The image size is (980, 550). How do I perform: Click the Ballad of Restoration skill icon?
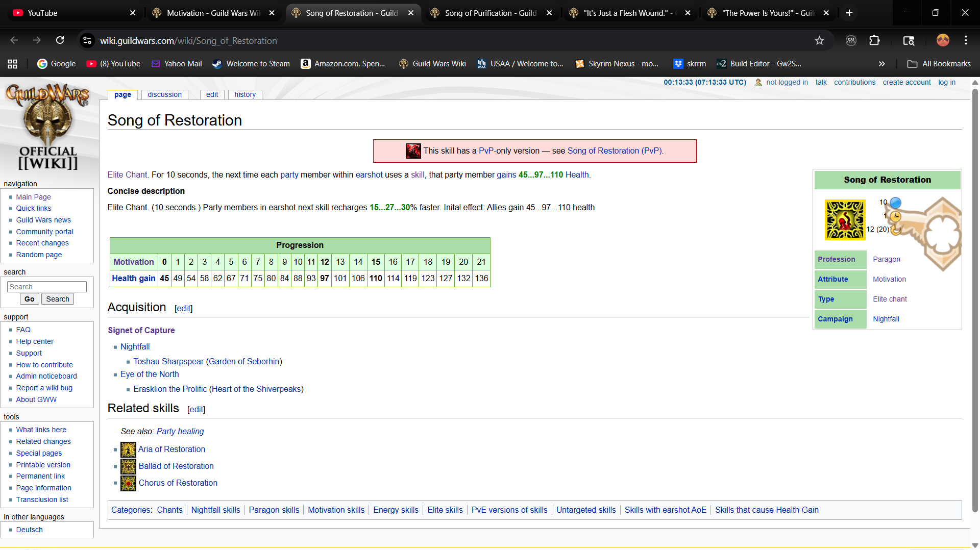point(128,466)
